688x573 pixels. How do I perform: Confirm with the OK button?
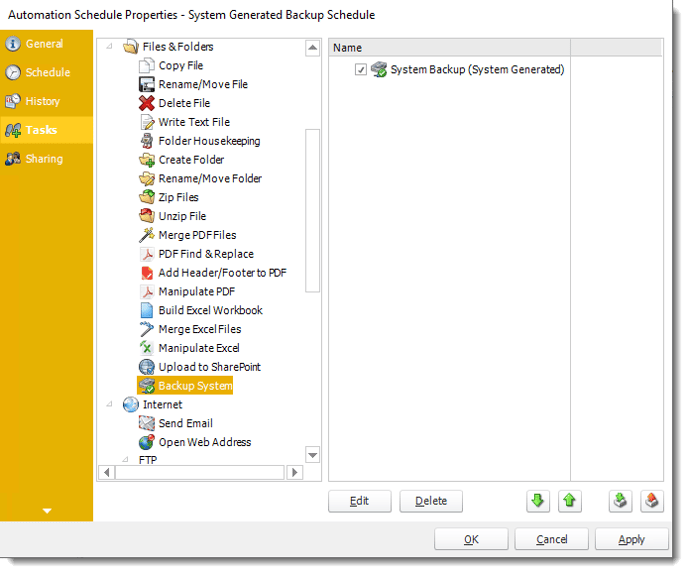tap(471, 539)
